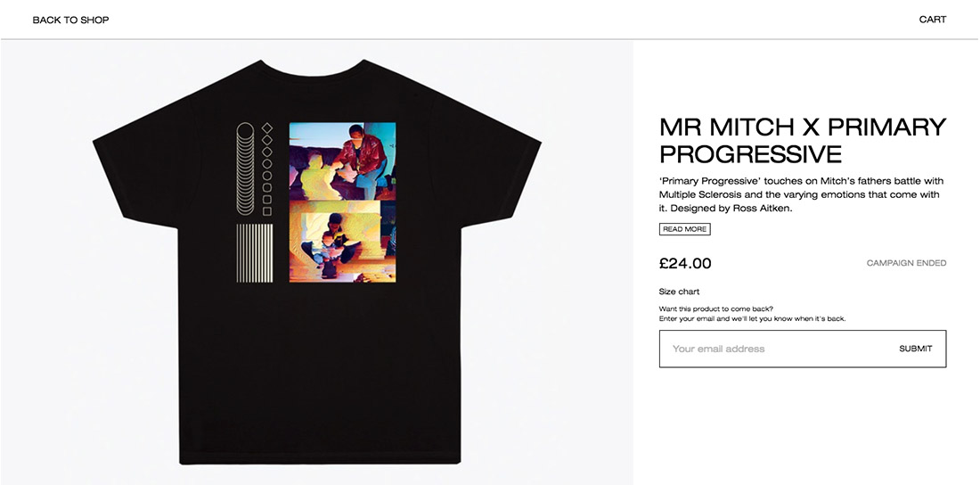
Task: Select the black T-shirt product image
Action: click(x=317, y=261)
